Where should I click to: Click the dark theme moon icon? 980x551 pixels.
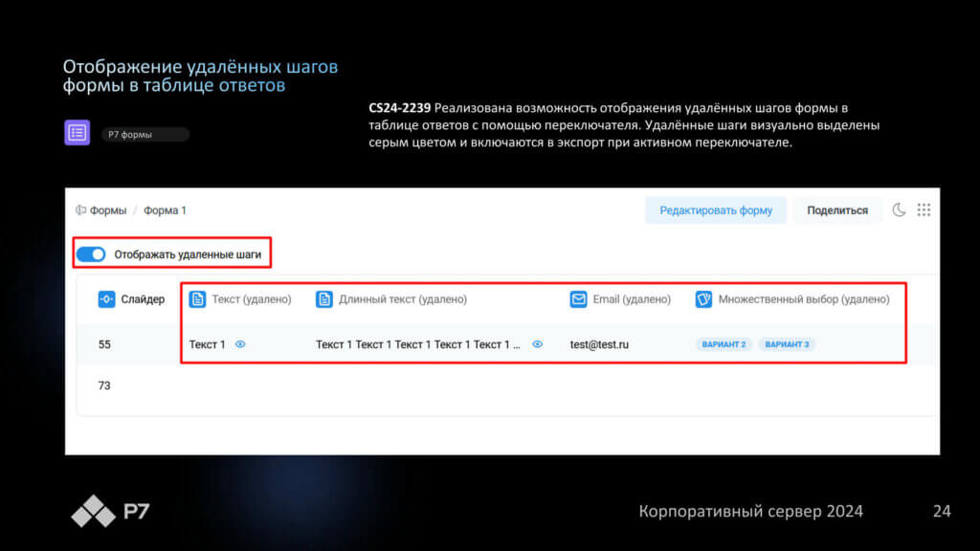[899, 210]
